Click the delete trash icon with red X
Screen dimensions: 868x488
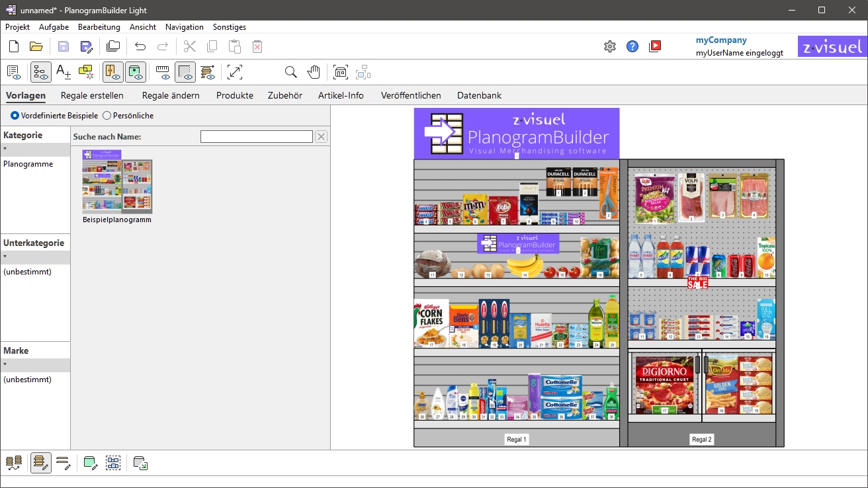pyautogui.click(x=257, y=46)
